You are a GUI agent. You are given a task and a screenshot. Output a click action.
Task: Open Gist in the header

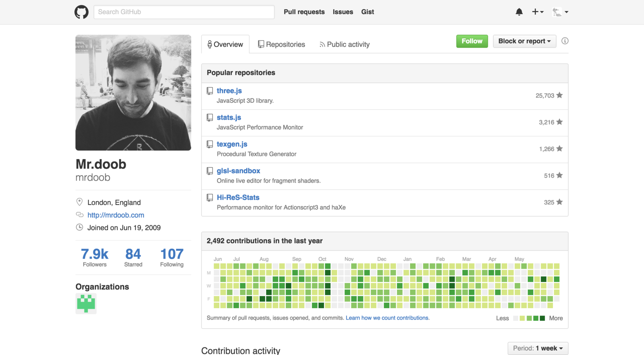pyautogui.click(x=367, y=12)
